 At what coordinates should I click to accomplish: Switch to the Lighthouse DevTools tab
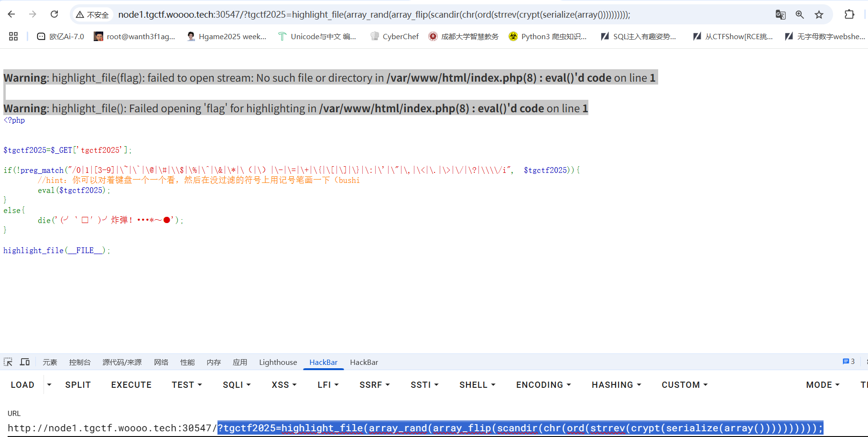[x=278, y=362]
